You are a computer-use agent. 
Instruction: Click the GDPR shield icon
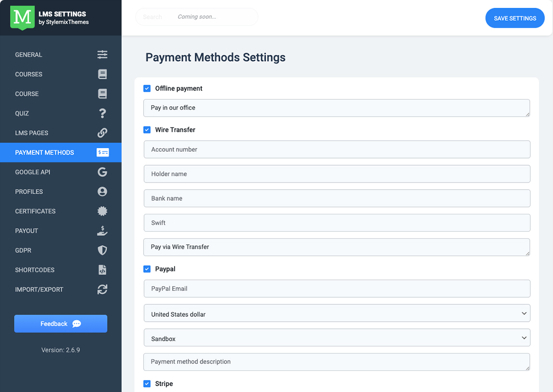(x=102, y=250)
